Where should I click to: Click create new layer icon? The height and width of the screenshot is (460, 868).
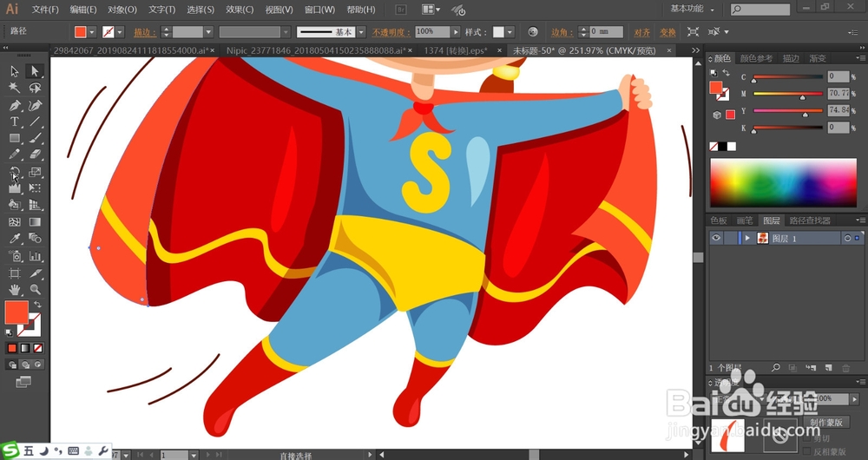(828, 367)
